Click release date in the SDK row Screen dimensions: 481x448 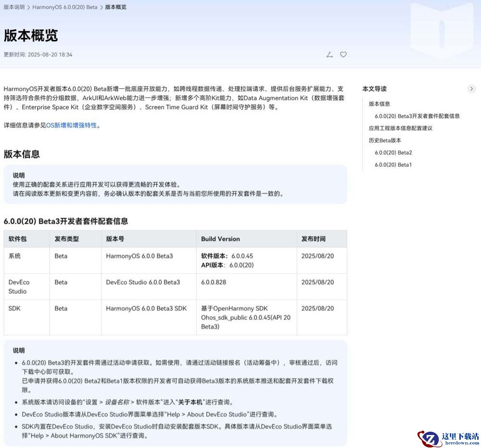click(317, 308)
